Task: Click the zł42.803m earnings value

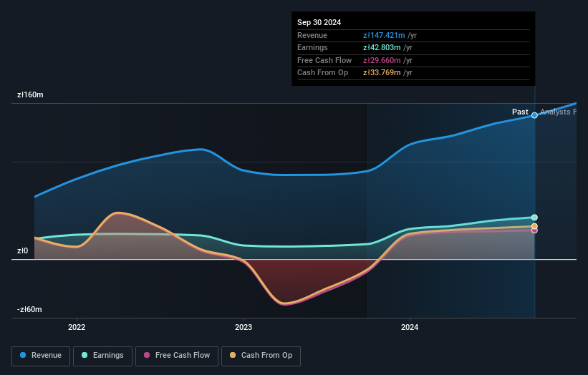Action: coord(382,47)
